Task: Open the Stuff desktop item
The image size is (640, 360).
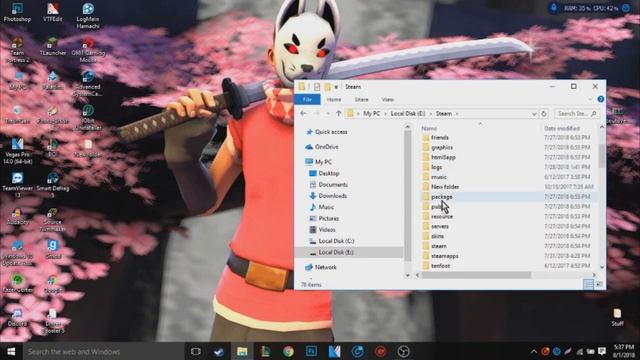Action: tap(618, 317)
